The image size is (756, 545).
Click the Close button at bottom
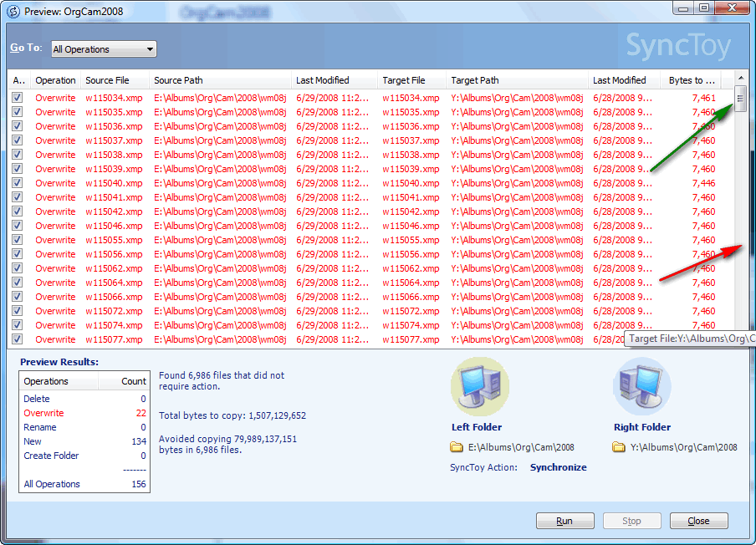click(x=698, y=521)
